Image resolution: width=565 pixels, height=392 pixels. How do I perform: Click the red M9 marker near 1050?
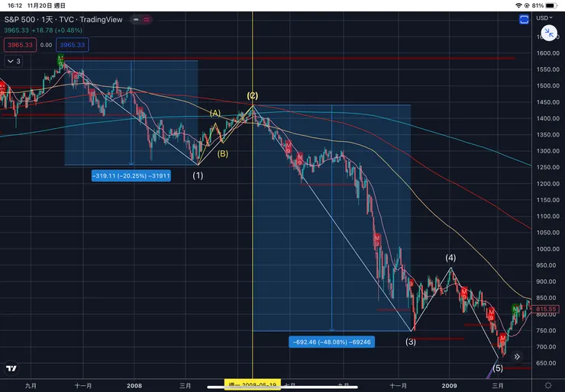pos(377,240)
